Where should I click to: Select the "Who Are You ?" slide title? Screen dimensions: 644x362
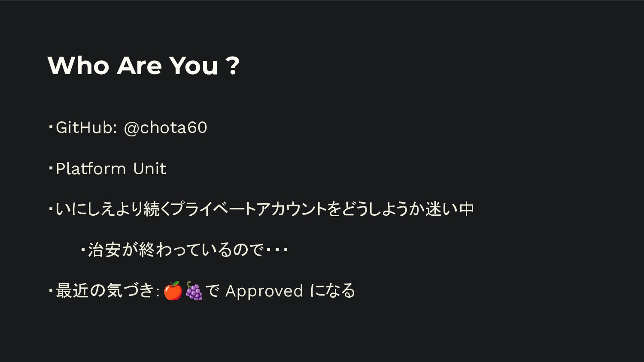click(143, 66)
